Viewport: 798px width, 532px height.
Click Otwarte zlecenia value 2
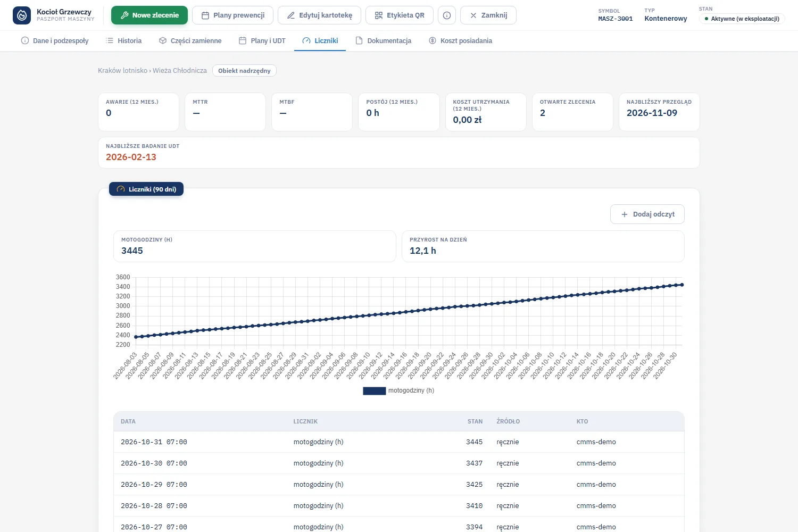coord(543,113)
